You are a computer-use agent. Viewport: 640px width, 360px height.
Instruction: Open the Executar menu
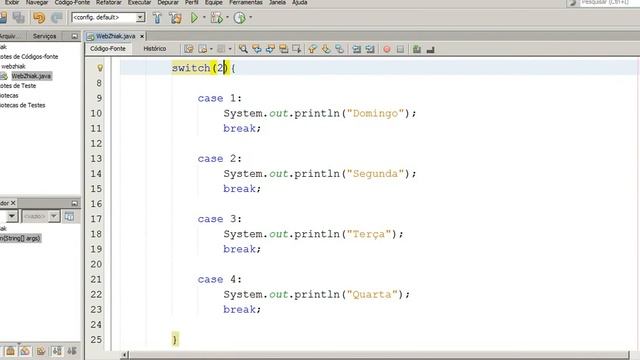(139, 3)
